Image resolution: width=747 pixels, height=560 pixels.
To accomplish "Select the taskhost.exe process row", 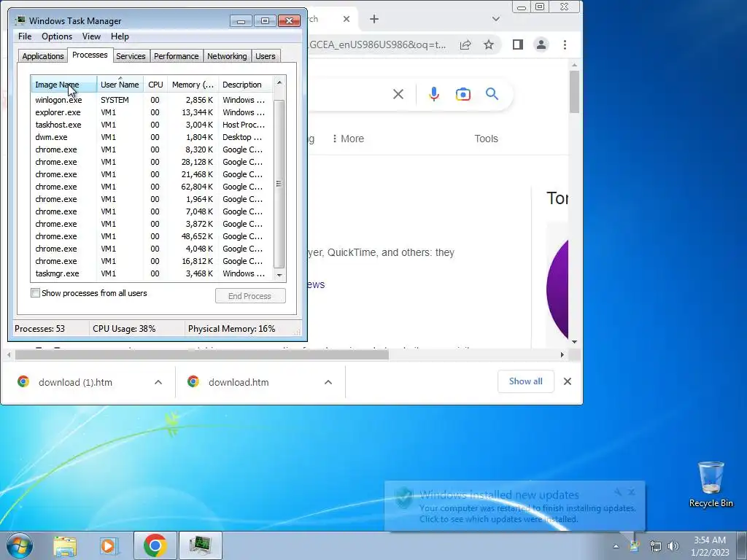I will tap(152, 125).
